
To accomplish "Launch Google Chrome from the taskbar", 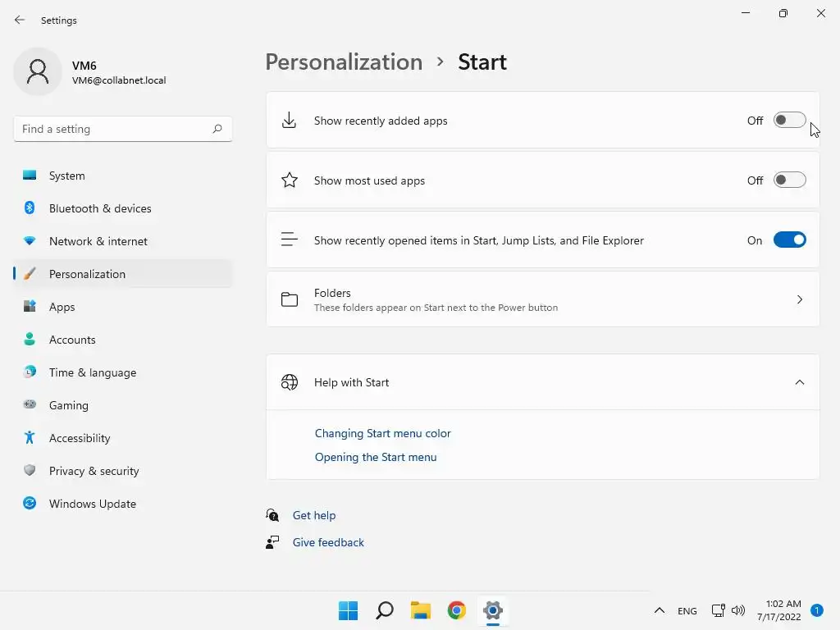I will coord(457,610).
